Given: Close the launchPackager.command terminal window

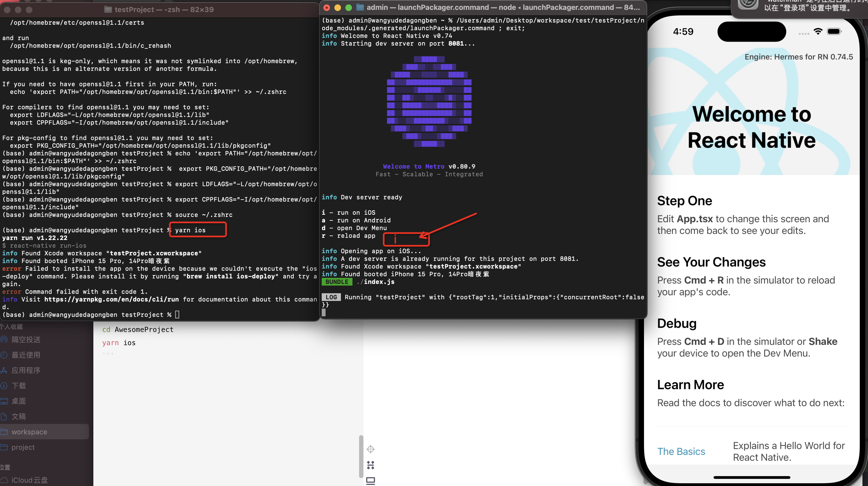Looking at the screenshot, I should (x=326, y=7).
